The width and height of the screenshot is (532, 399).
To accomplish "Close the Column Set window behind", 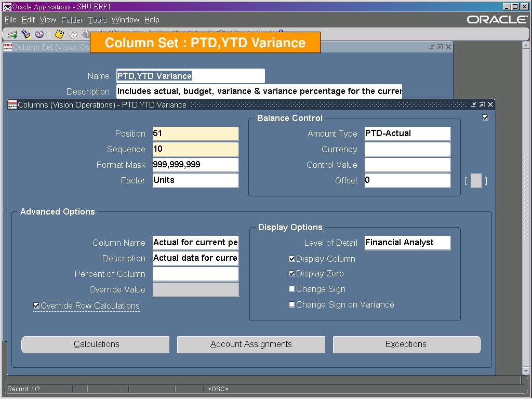I will pos(448,47).
